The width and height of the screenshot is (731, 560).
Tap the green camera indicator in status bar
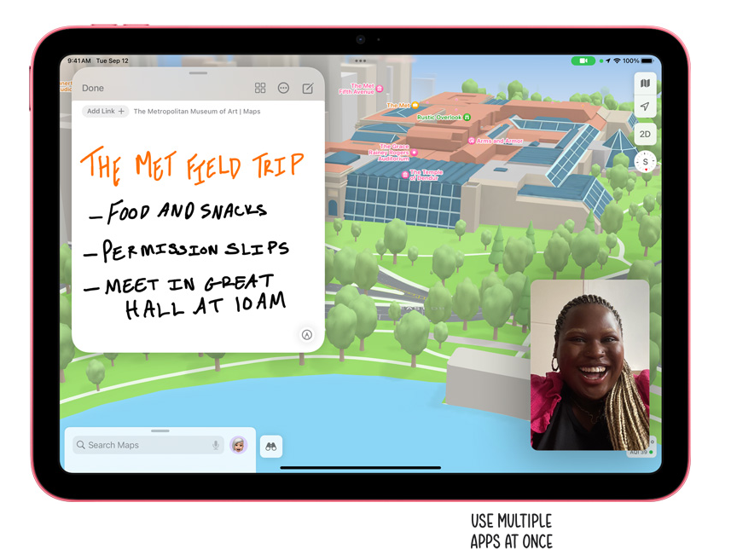tap(583, 61)
